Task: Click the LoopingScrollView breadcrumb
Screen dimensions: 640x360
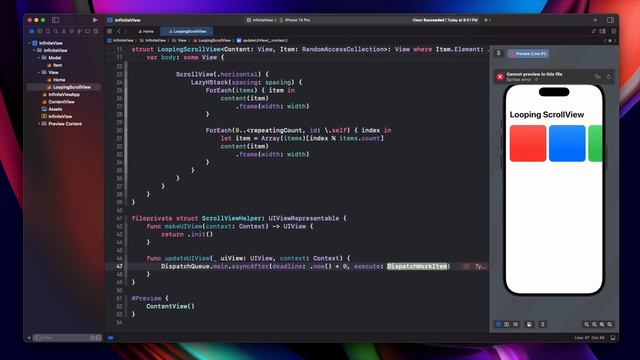Action: click(x=212, y=40)
